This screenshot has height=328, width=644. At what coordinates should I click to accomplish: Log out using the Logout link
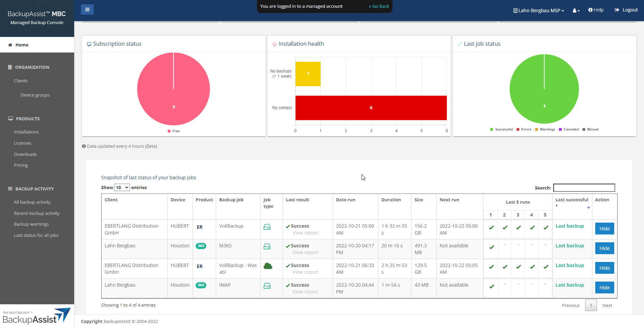tap(626, 10)
